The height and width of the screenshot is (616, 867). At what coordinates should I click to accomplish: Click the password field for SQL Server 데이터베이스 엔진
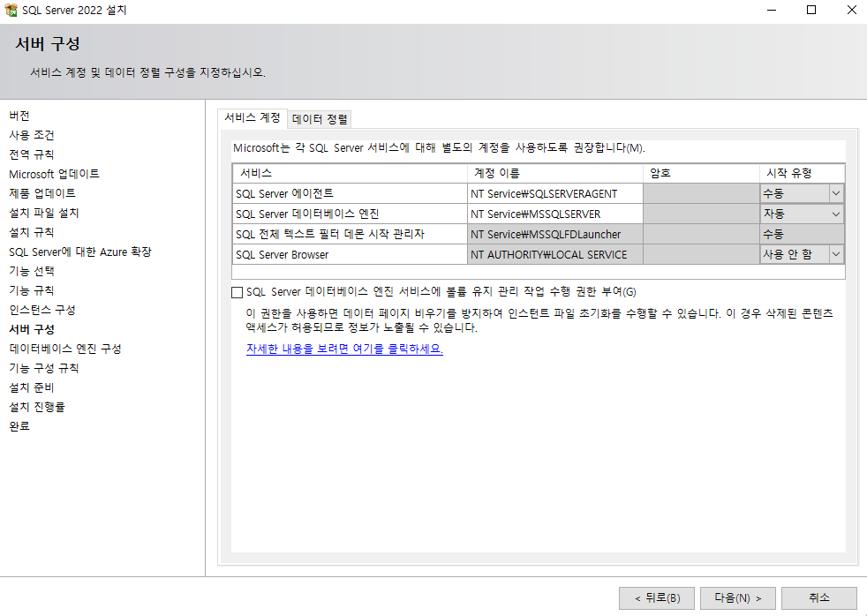[x=701, y=214]
